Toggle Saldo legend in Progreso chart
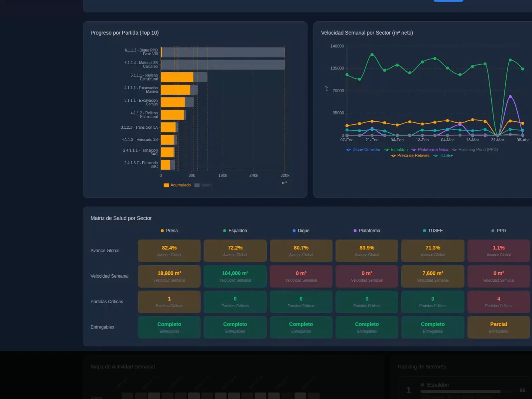 click(x=203, y=185)
